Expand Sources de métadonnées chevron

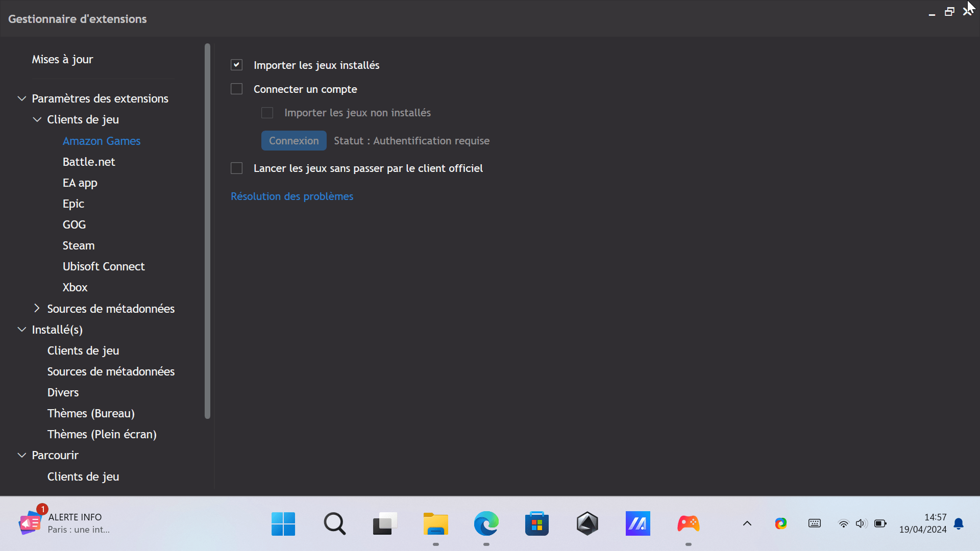[x=37, y=308]
